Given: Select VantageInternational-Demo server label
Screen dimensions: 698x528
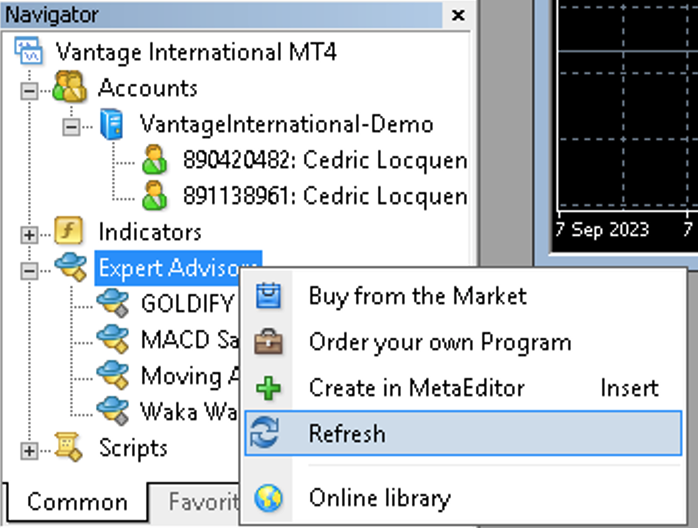Looking at the screenshot, I should 286,124.
